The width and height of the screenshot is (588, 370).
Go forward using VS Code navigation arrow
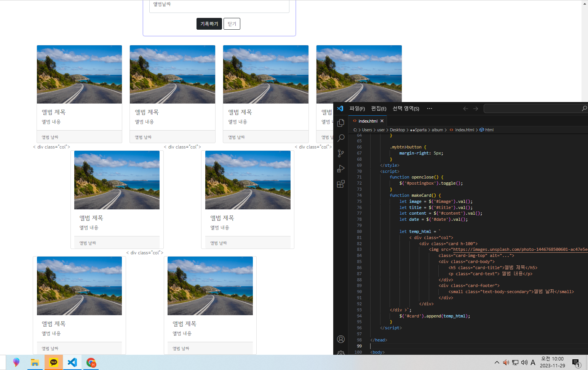pos(476,108)
